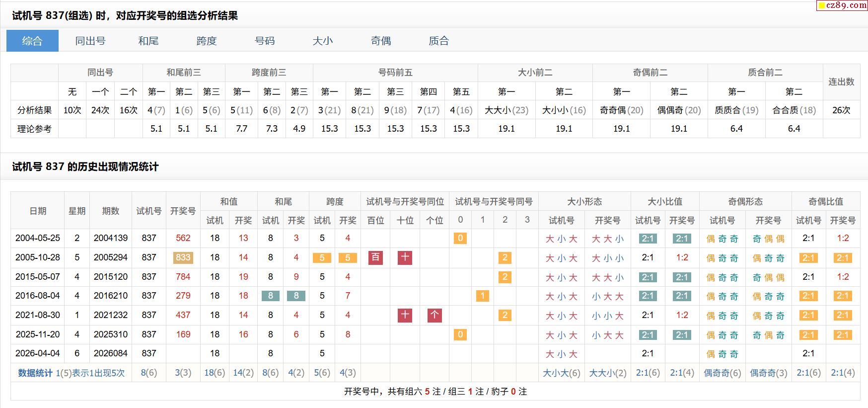The image size is (868, 408).
Task: Click winning number 562 in the first row
Action: coord(183,238)
